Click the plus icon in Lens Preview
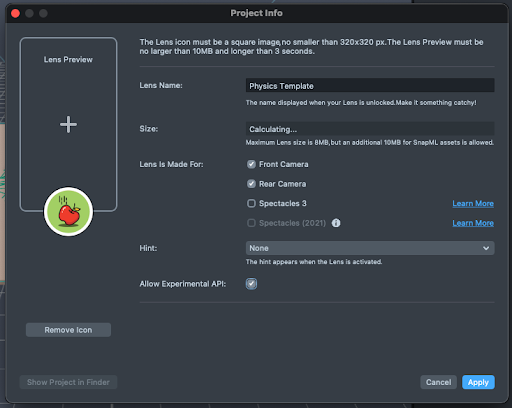 pos(68,125)
